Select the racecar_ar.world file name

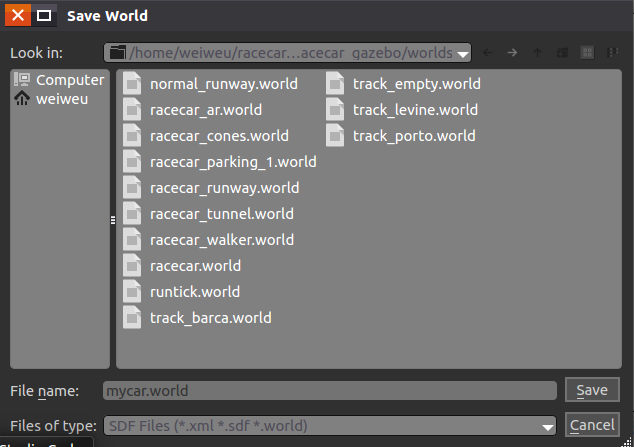pyautogui.click(x=206, y=110)
